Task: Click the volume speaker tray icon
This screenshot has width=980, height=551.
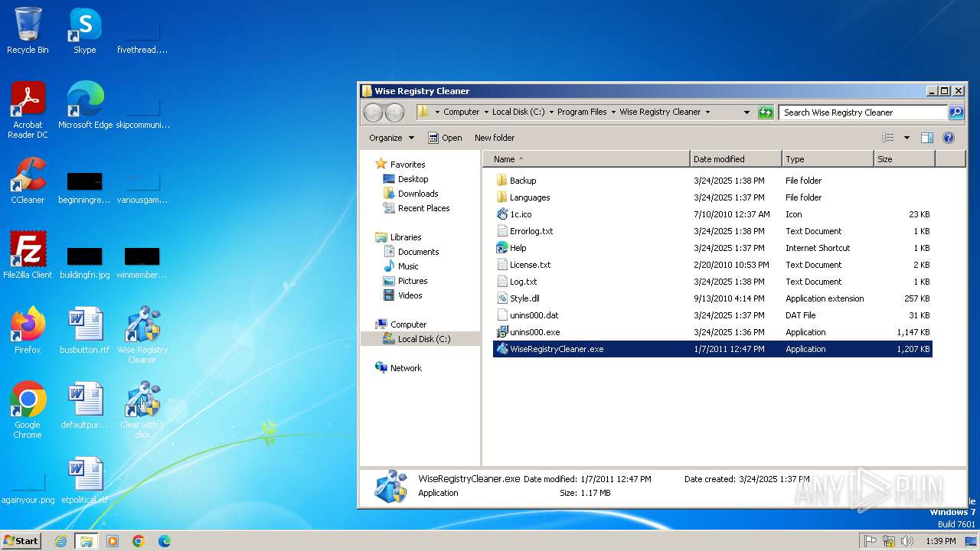Action: pyautogui.click(x=907, y=541)
